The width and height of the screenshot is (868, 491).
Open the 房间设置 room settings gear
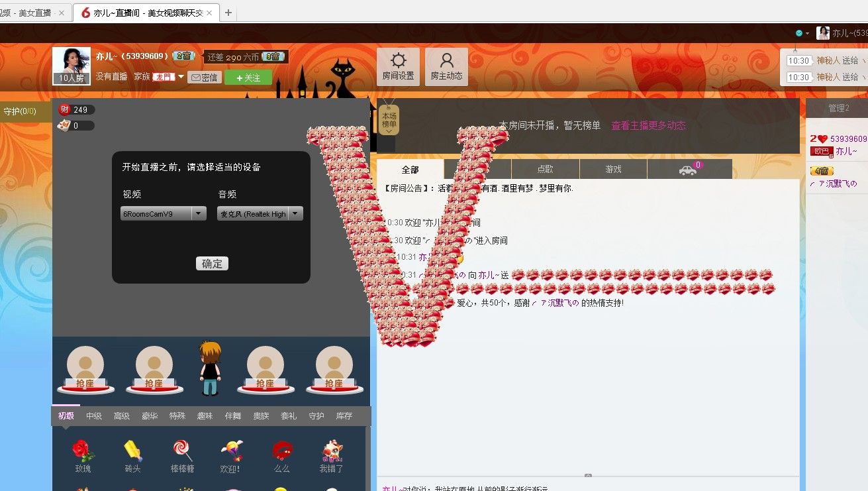tap(398, 67)
